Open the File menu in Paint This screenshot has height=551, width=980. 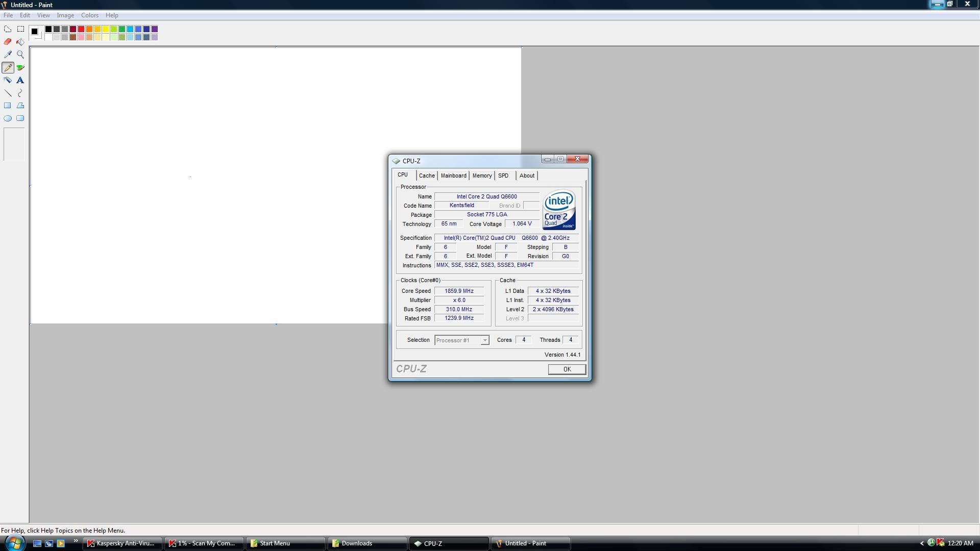pyautogui.click(x=8, y=15)
